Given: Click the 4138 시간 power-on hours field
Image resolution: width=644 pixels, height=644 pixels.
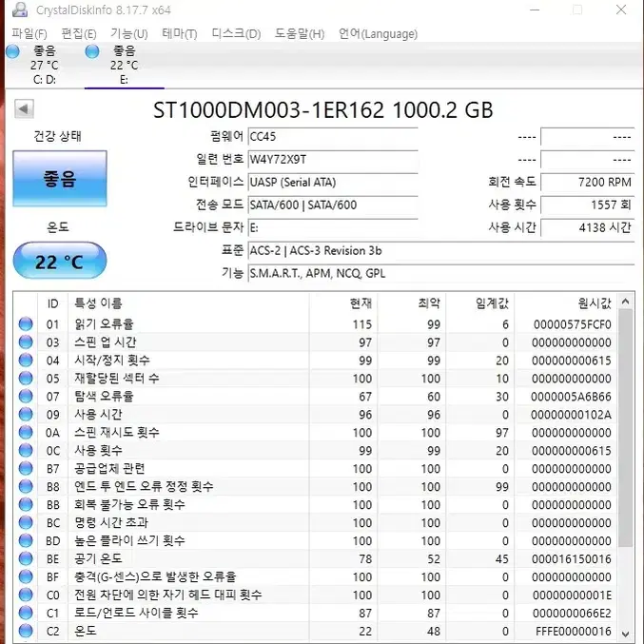Looking at the screenshot, I should (588, 227).
